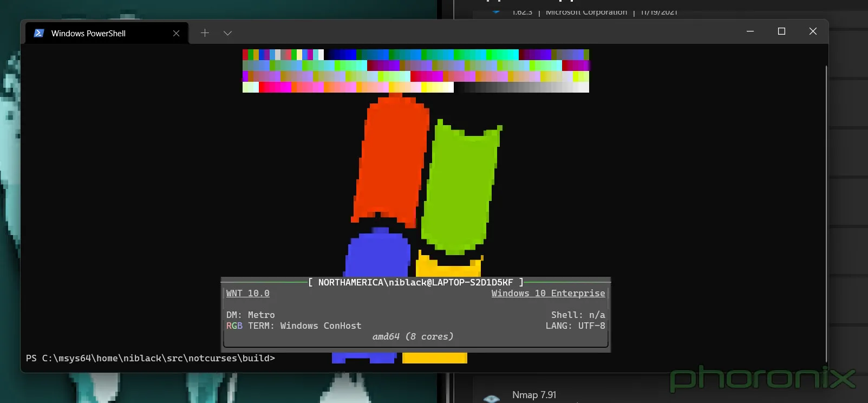Click the red pane of the Windows logo
This screenshot has width=868, height=403.
pyautogui.click(x=391, y=160)
